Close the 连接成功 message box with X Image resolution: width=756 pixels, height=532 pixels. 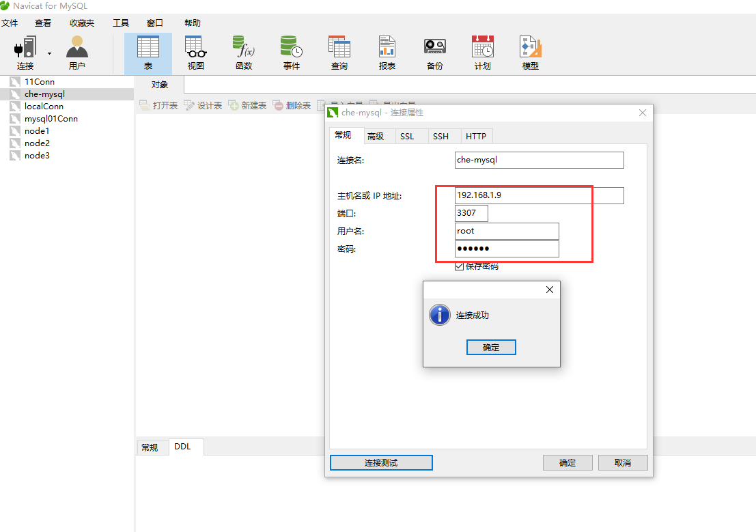(550, 290)
